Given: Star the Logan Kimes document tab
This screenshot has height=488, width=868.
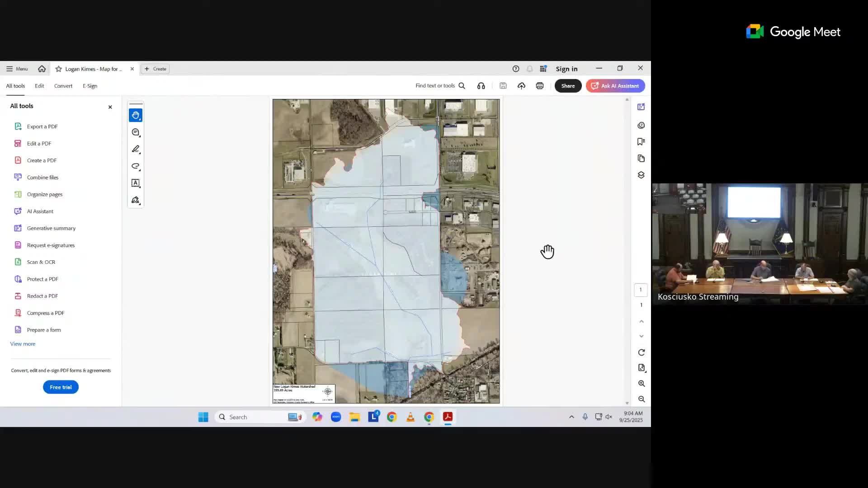Looking at the screenshot, I should (59, 69).
